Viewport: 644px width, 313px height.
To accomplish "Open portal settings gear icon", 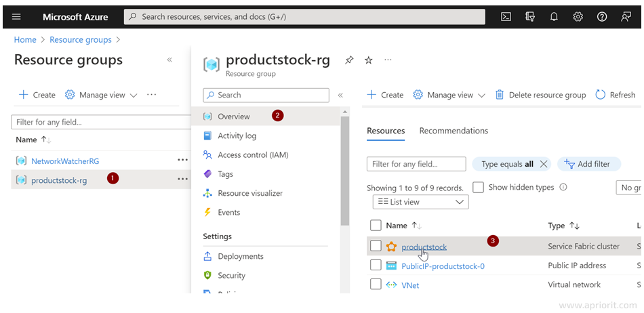I will 578,17.
